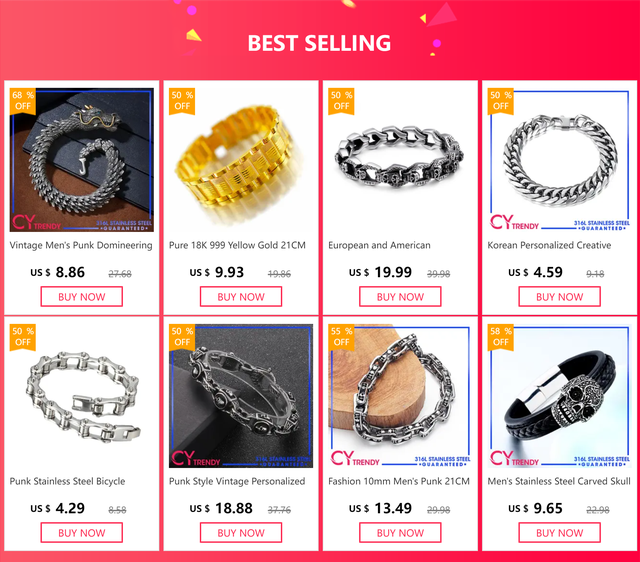Click the Punk Style Vintage Personalized title
Image resolution: width=640 pixels, height=562 pixels.
(x=237, y=482)
